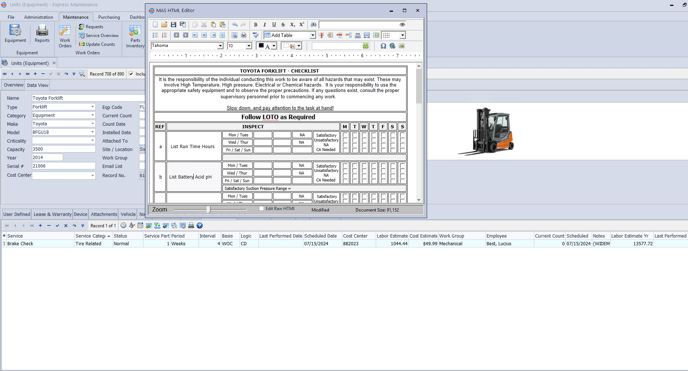The image size is (688, 371).
Task: Open Work Orders in Maintenance ribbon
Action: coord(65,36)
